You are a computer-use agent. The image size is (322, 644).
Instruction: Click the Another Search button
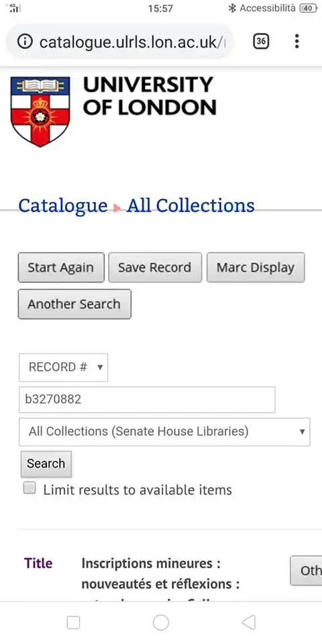coord(74,304)
